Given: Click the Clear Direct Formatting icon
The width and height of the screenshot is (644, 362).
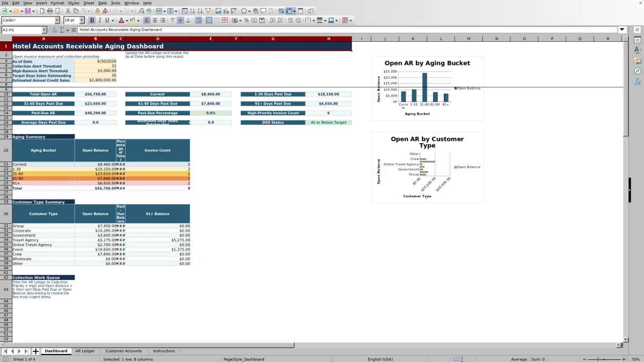Looking at the screenshot, I should coord(105,11).
